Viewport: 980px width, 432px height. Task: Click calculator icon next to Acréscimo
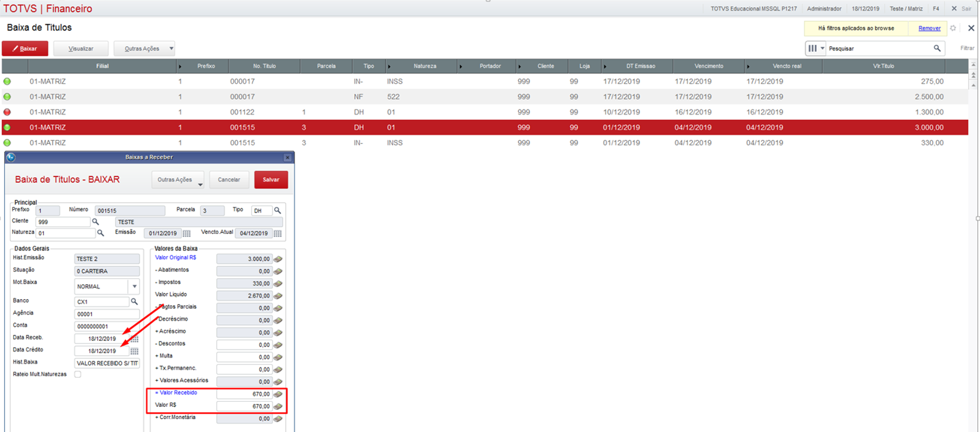[x=278, y=333]
